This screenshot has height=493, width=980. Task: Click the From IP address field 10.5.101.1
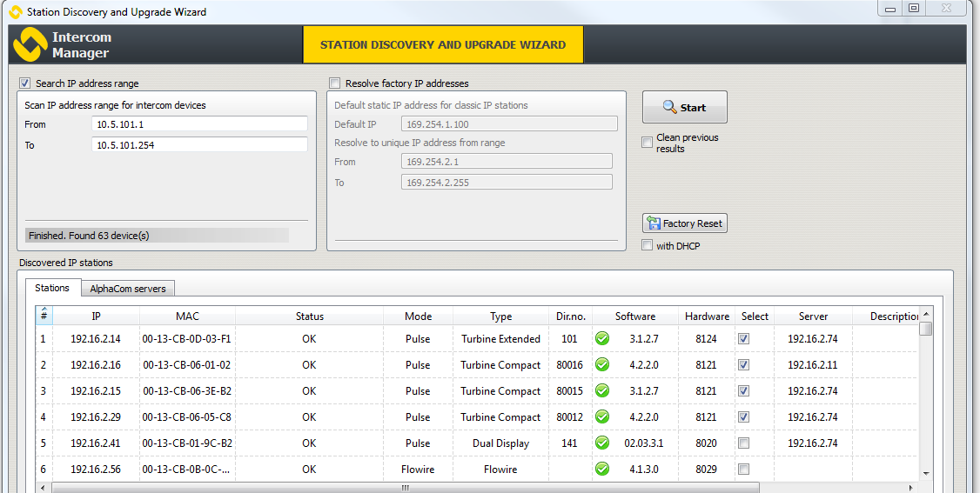pos(199,124)
